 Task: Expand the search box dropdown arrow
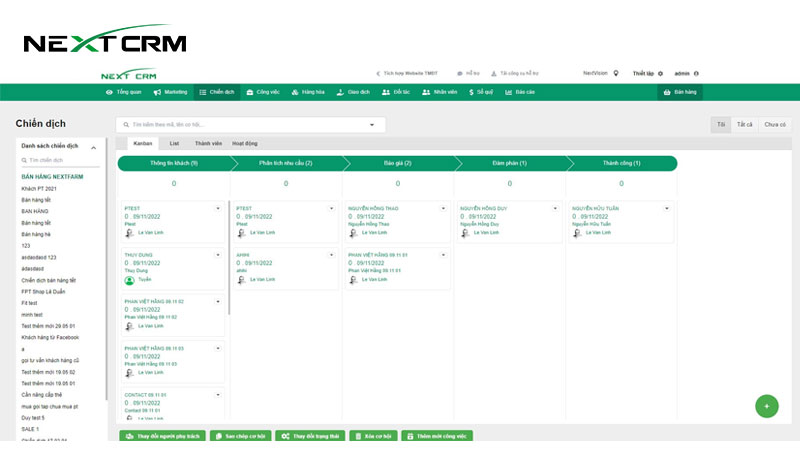(x=372, y=125)
